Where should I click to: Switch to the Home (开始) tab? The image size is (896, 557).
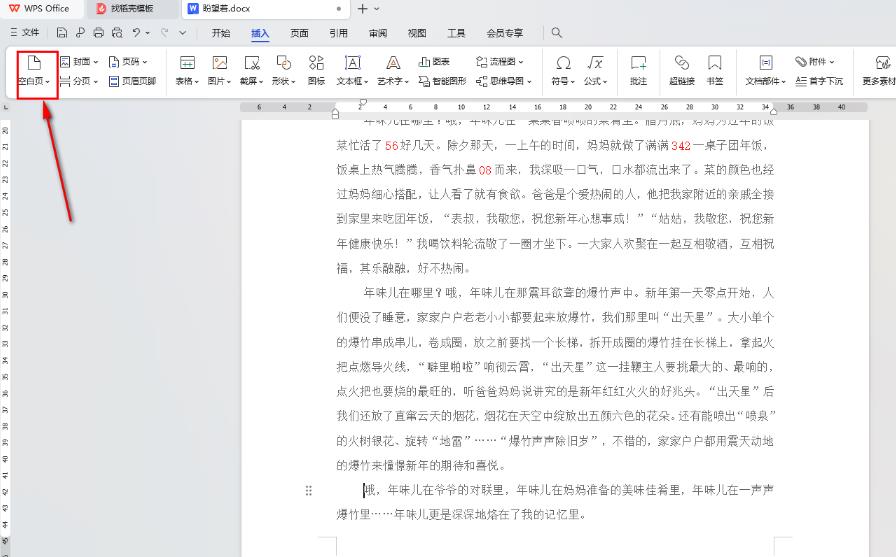click(221, 33)
